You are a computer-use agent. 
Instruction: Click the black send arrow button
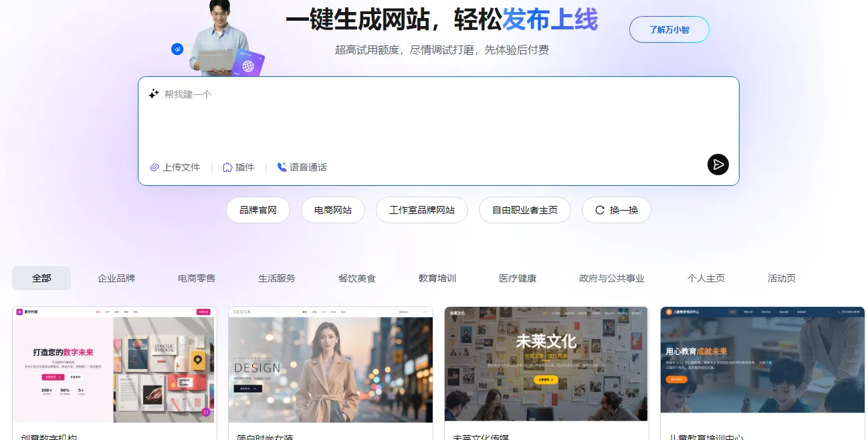[718, 164]
